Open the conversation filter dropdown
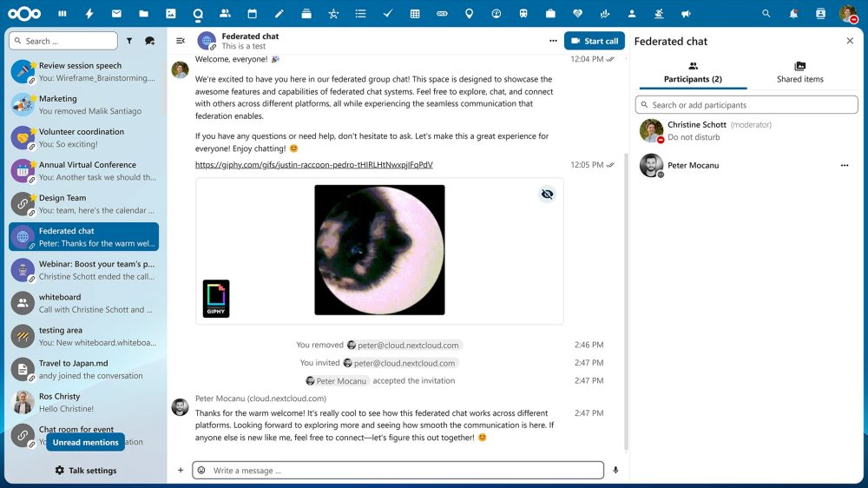This screenshot has width=868, height=488. (129, 41)
